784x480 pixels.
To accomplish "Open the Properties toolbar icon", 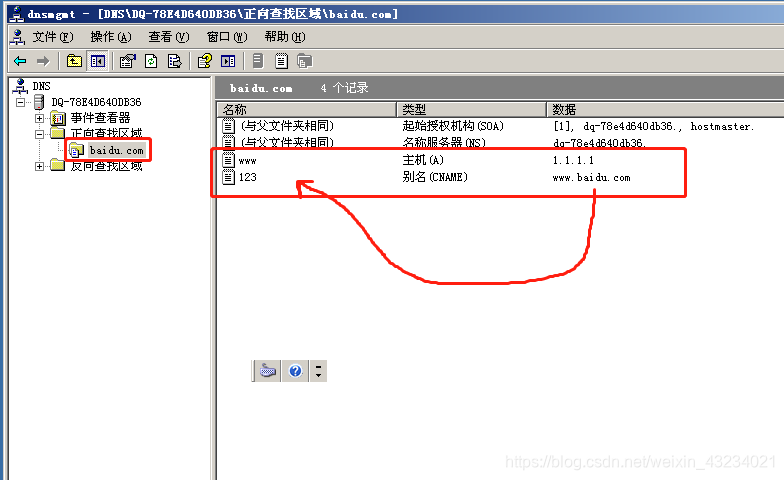I will click(128, 61).
